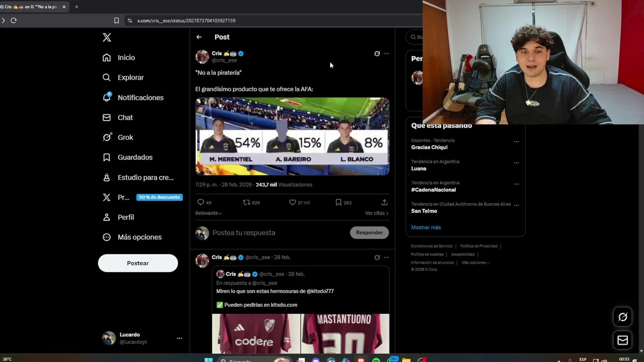Close the Cris en X tab
This screenshot has width=644, height=362.
tap(64, 7)
